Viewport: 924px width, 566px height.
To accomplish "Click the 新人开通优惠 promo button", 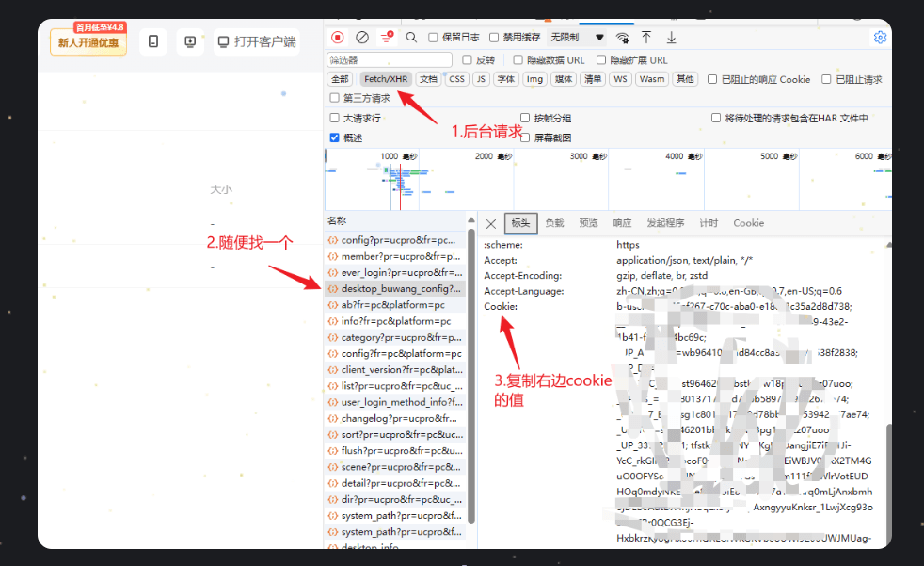I will 88,41.
